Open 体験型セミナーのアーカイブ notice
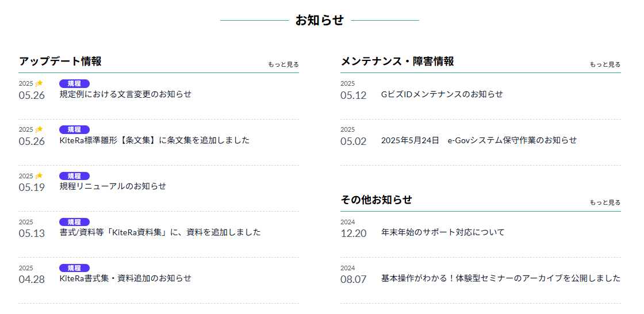This screenshot has width=644, height=314. 501,278
